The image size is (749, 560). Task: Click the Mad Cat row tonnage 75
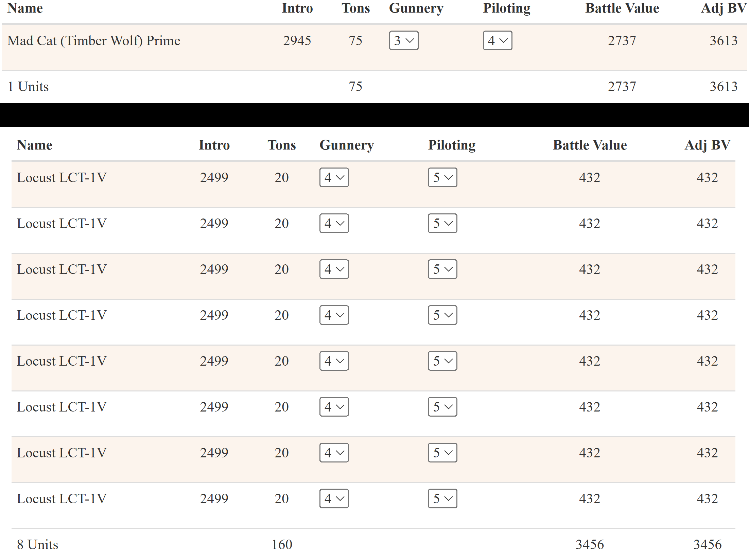pyautogui.click(x=355, y=41)
